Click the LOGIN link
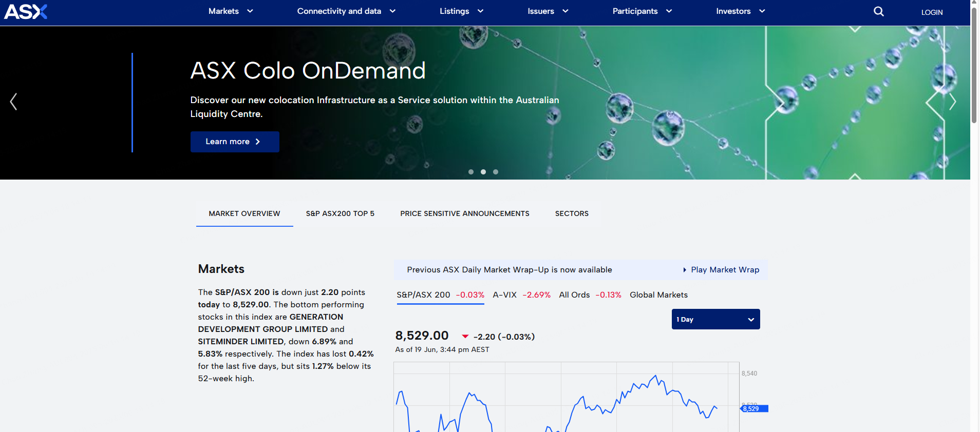The width and height of the screenshot is (980, 432). click(x=932, y=12)
